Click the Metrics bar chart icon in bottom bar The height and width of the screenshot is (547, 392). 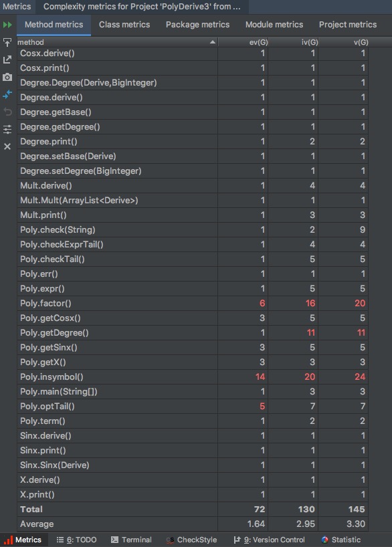tap(8, 540)
